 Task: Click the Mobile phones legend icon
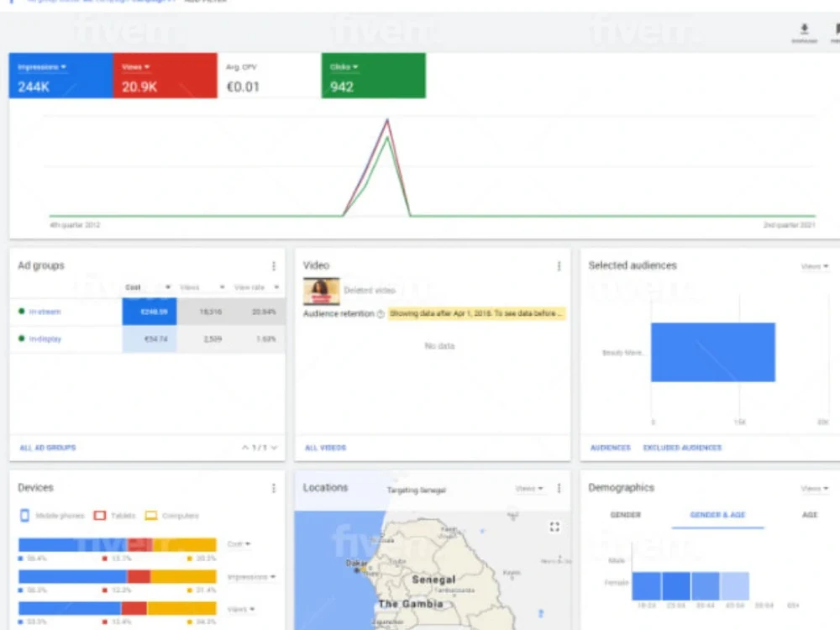[x=24, y=516]
